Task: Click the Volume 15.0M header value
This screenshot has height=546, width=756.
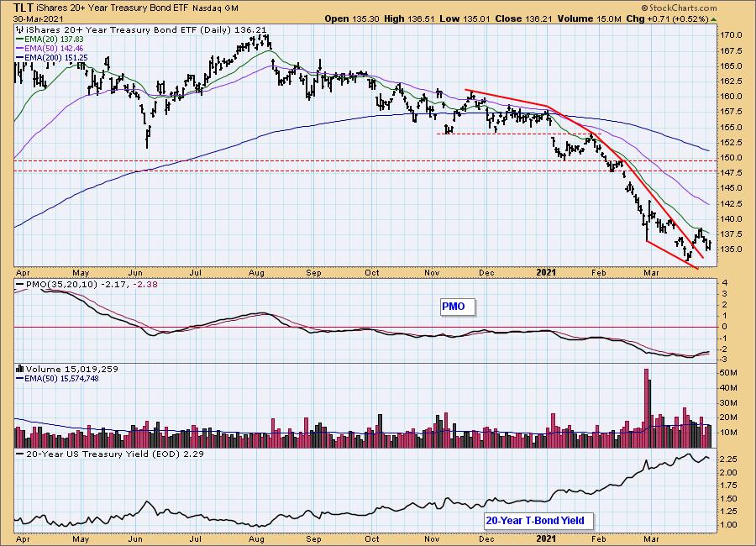Action: coord(589,18)
